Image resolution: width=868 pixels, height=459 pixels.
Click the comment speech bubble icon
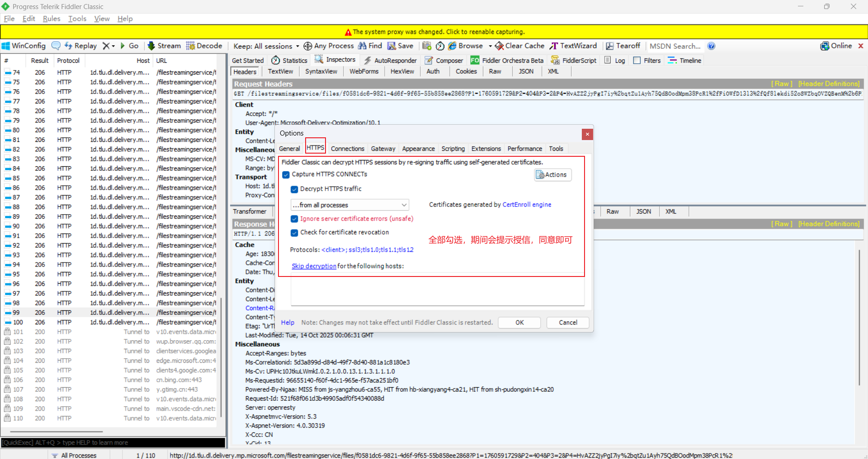(x=56, y=46)
